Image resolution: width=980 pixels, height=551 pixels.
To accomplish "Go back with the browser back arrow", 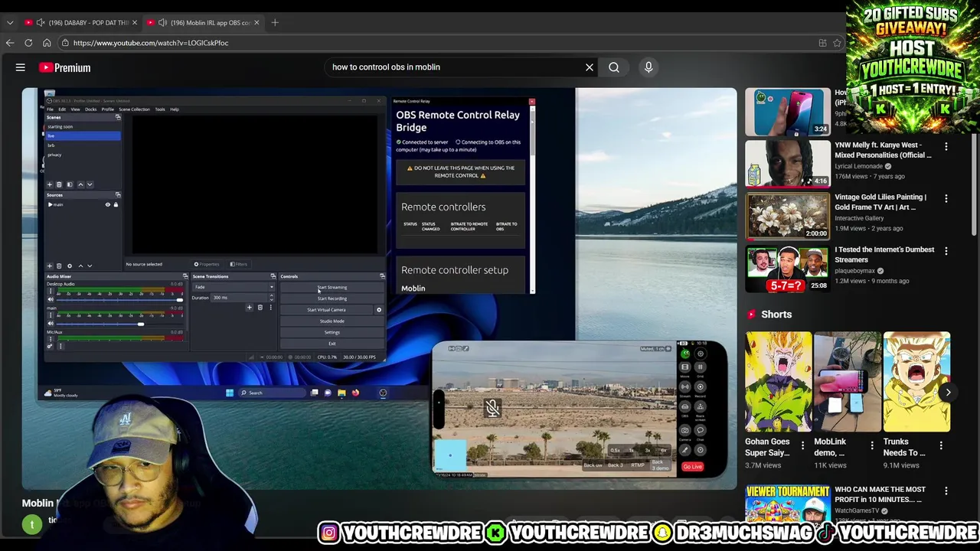I will click(10, 43).
